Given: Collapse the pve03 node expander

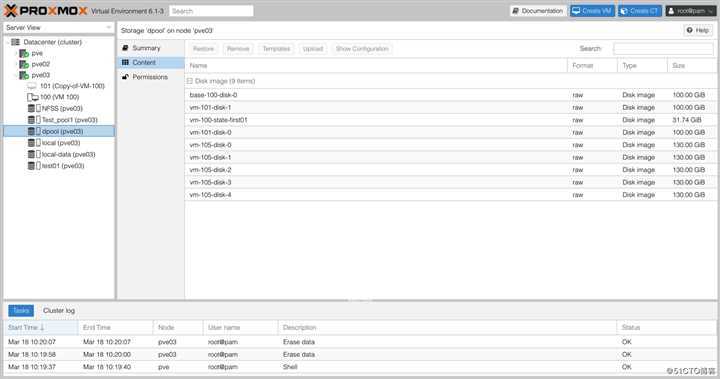Looking at the screenshot, I should [16, 75].
